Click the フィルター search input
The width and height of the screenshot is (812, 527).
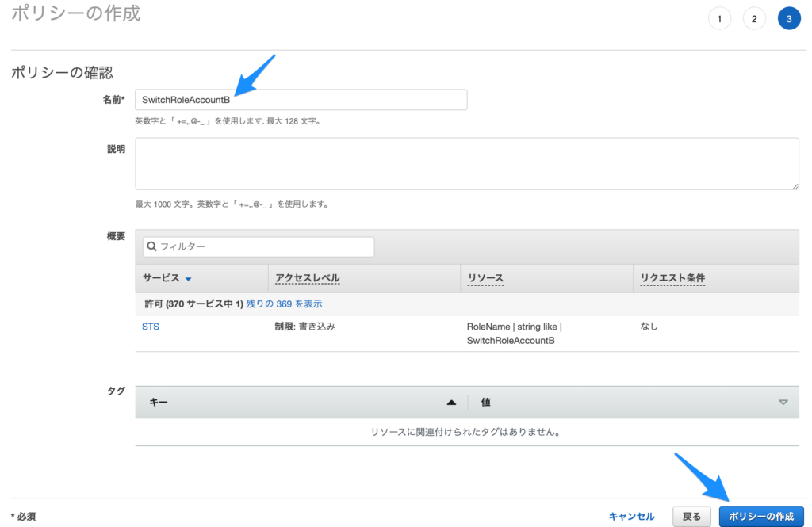[238, 246]
